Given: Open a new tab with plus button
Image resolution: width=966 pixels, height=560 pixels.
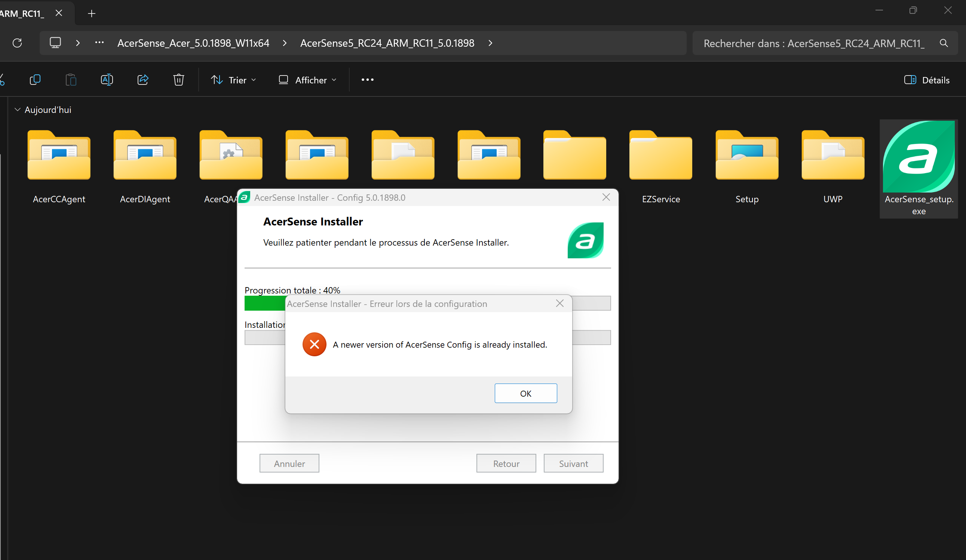Looking at the screenshot, I should [x=91, y=14].
